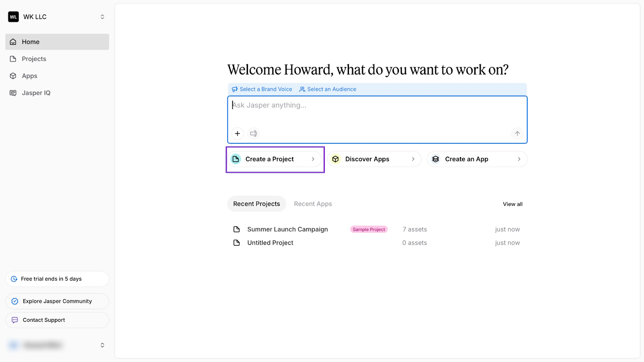Click the Discover Apps yellow cube icon
644x362 pixels.
click(x=336, y=159)
